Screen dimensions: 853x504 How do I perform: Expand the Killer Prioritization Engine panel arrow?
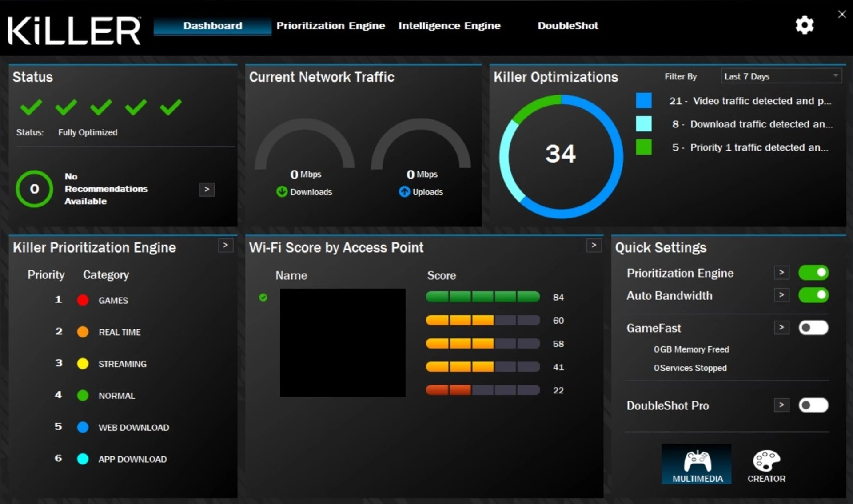point(226,245)
